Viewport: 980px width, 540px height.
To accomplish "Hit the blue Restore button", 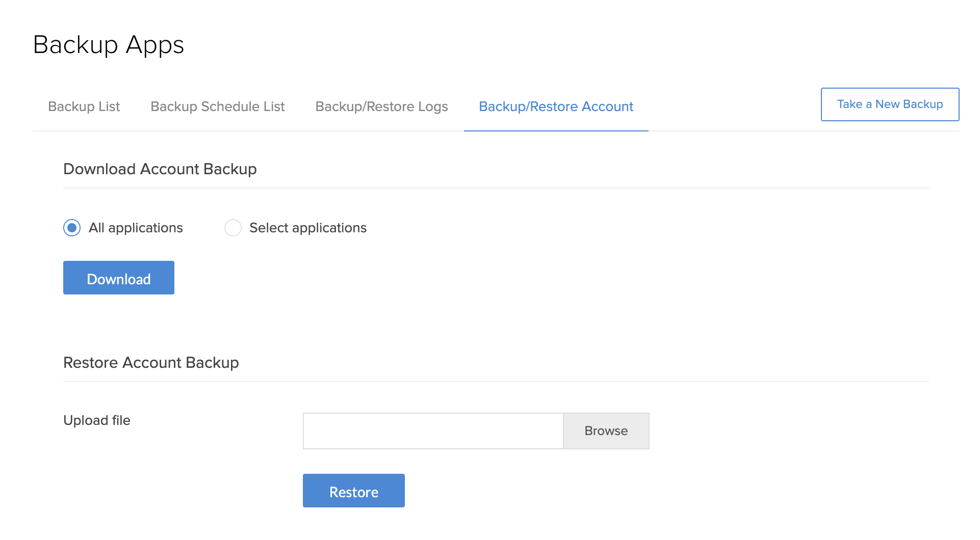I will (x=353, y=491).
